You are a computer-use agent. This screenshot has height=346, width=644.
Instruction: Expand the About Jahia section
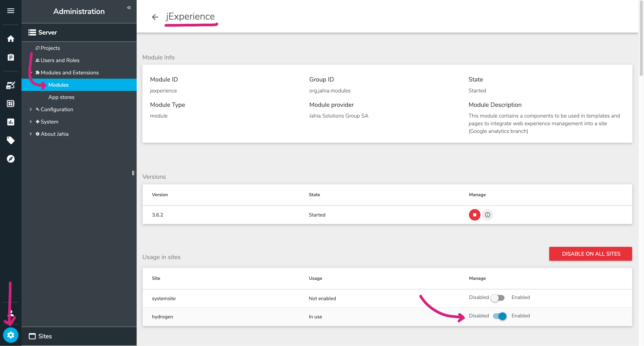31,134
